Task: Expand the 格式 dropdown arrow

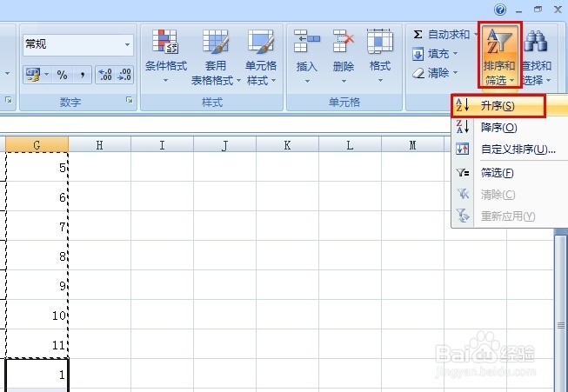Action: [x=380, y=80]
